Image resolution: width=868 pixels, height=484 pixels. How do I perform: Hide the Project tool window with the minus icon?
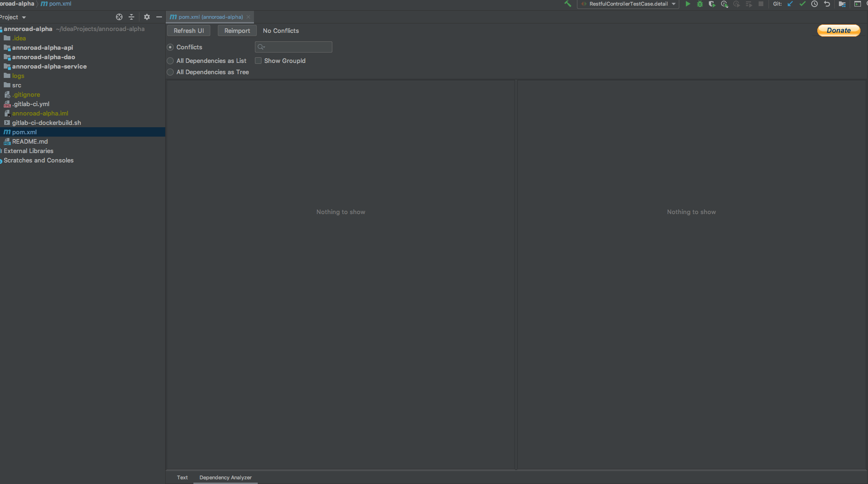(159, 17)
